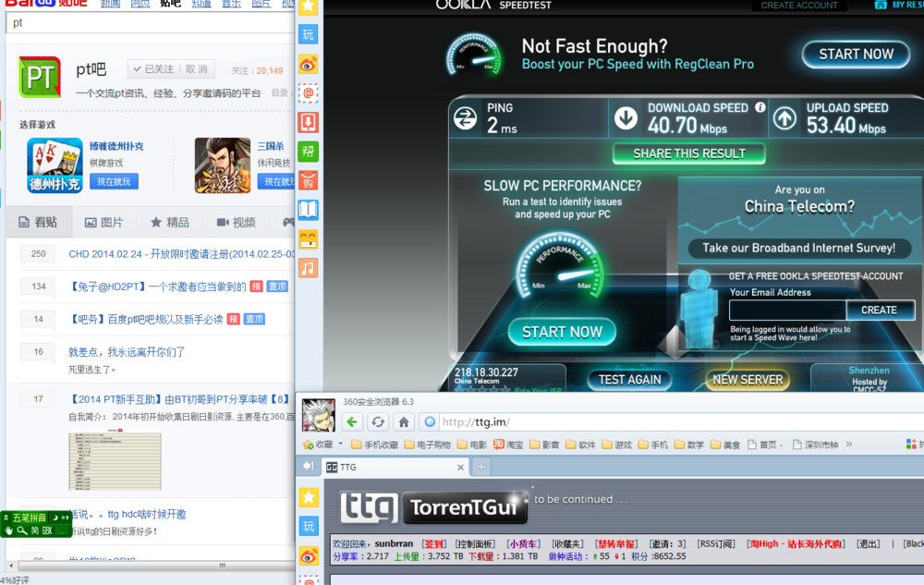Screen dimensions: 924x585
Task: Click the green back arrow in 360 browser
Action: [x=352, y=421]
